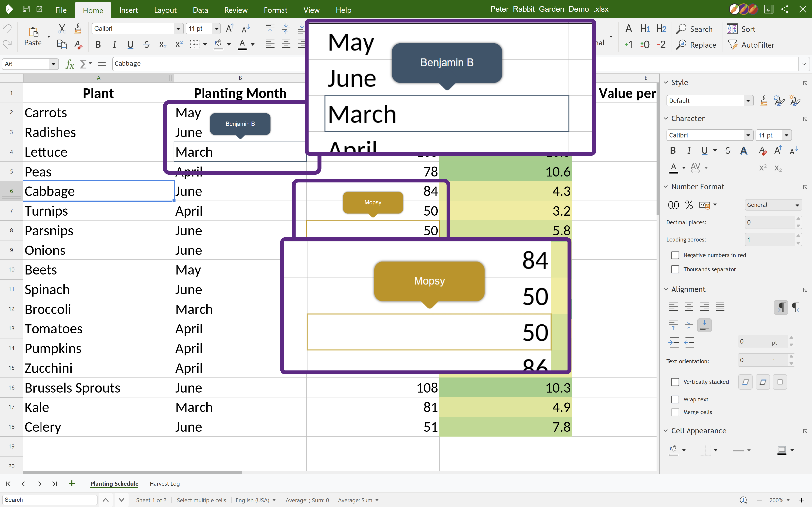The width and height of the screenshot is (812, 507).
Task: Open the Calibri font name dropdown
Action: 178,29
